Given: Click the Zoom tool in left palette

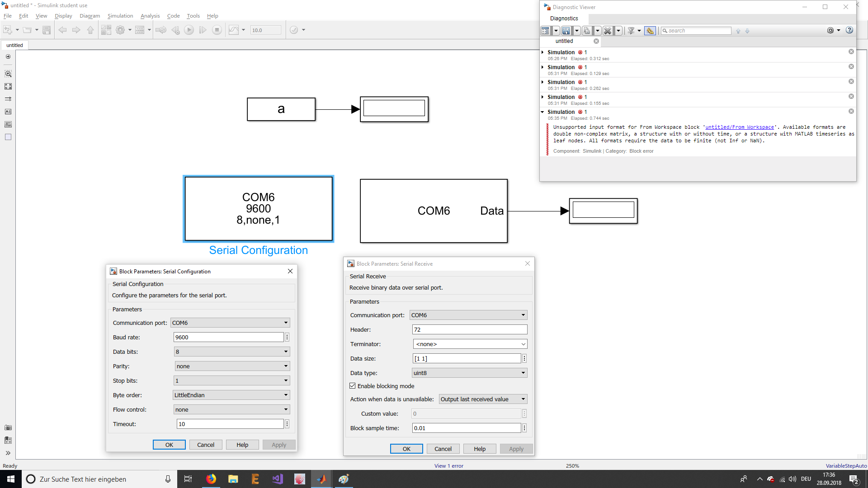Looking at the screenshot, I should 8,74.
